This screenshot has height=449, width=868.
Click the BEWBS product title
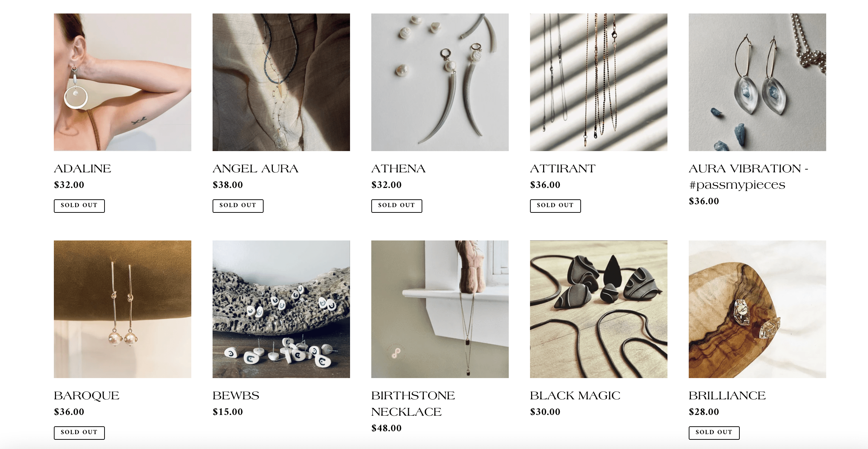pyautogui.click(x=236, y=395)
